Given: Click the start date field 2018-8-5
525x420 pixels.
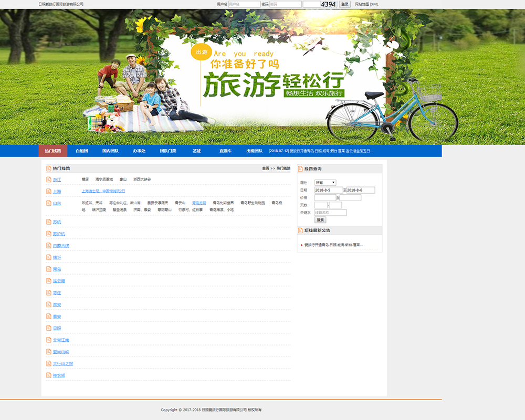Looking at the screenshot, I should tap(328, 190).
